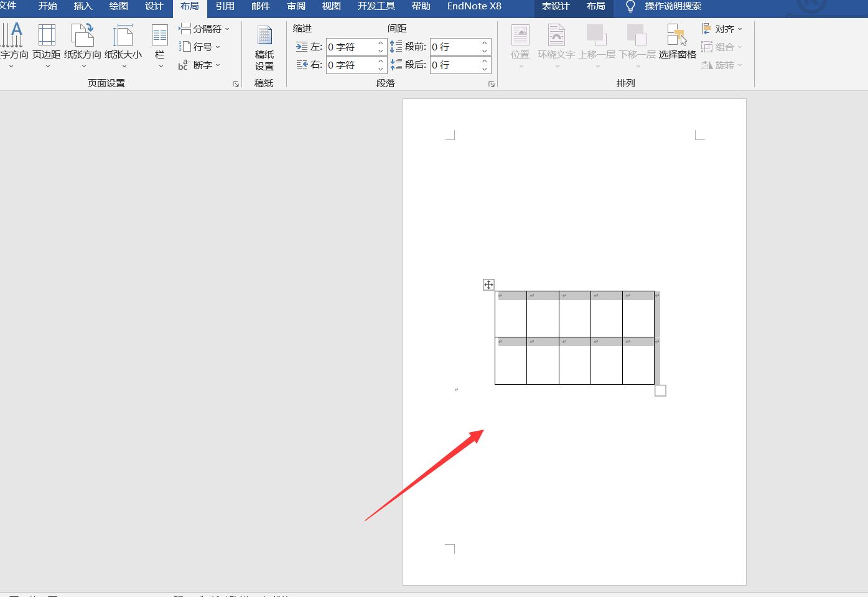Switch to the Mailings (邮件) tab
The image size is (868, 597).
(x=261, y=6)
